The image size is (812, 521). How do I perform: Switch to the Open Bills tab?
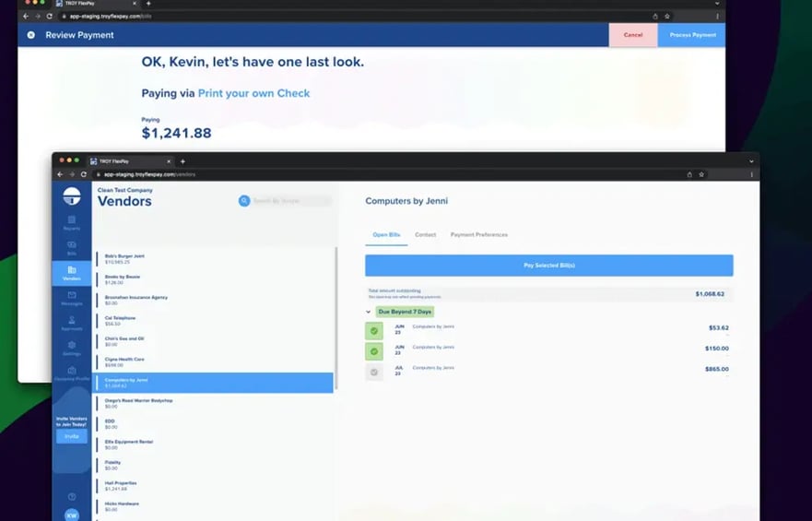click(x=386, y=234)
